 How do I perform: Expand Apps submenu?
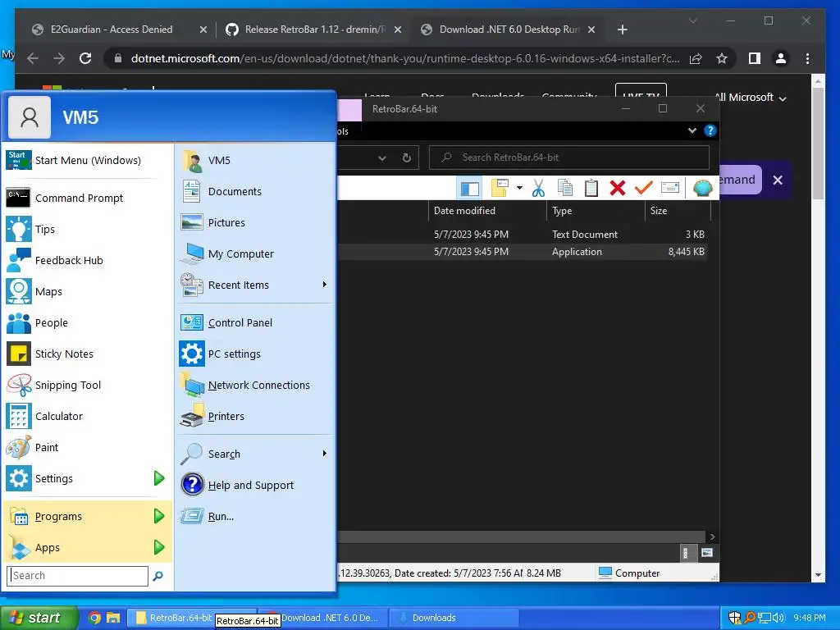pos(158,547)
